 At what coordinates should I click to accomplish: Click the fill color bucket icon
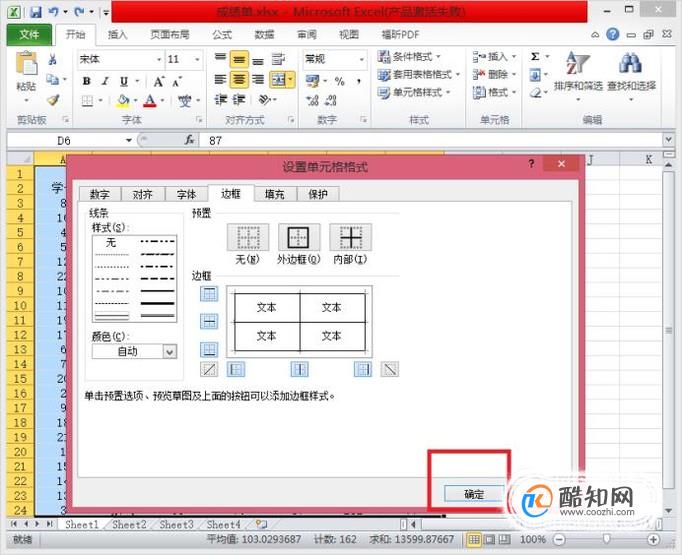click(x=124, y=101)
